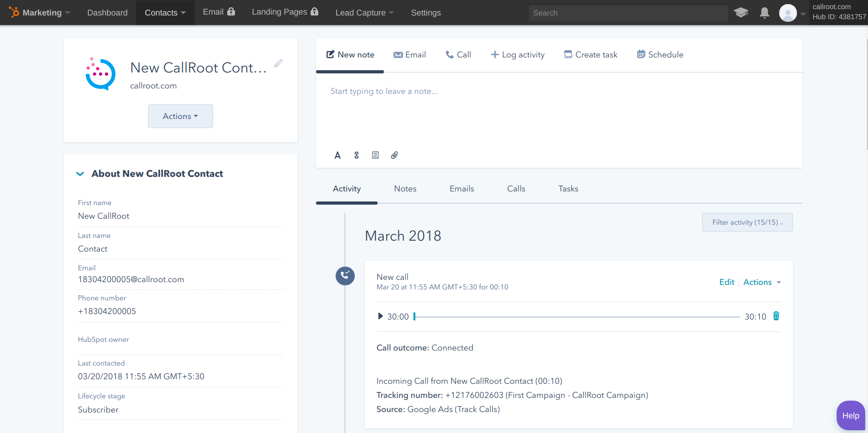Switch to the Calls tab
Screen dimensions: 868x433
tap(516, 188)
